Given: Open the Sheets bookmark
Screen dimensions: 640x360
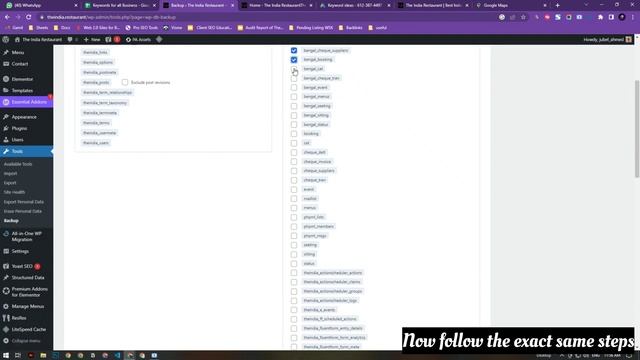Looking at the screenshot, I should (38, 28).
